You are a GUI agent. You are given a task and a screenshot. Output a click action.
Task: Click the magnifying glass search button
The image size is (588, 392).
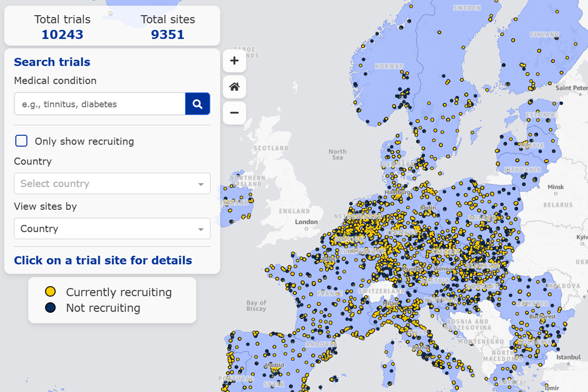point(197,104)
